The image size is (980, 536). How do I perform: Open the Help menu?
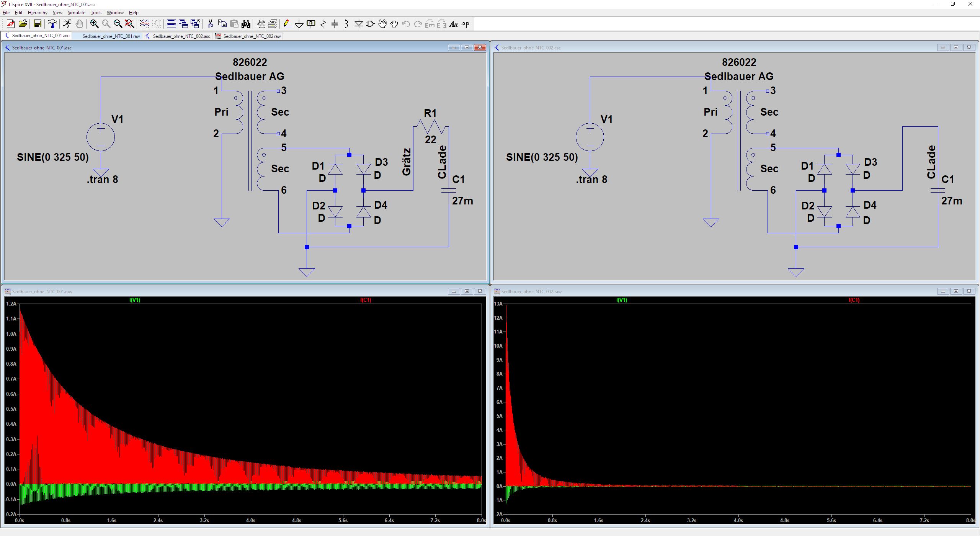coord(134,13)
